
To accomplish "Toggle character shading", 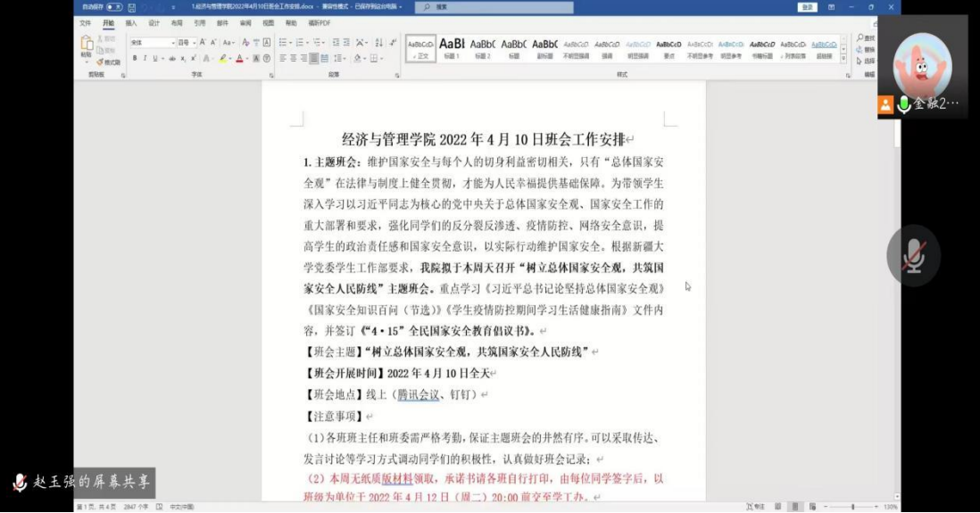I will coord(256,58).
